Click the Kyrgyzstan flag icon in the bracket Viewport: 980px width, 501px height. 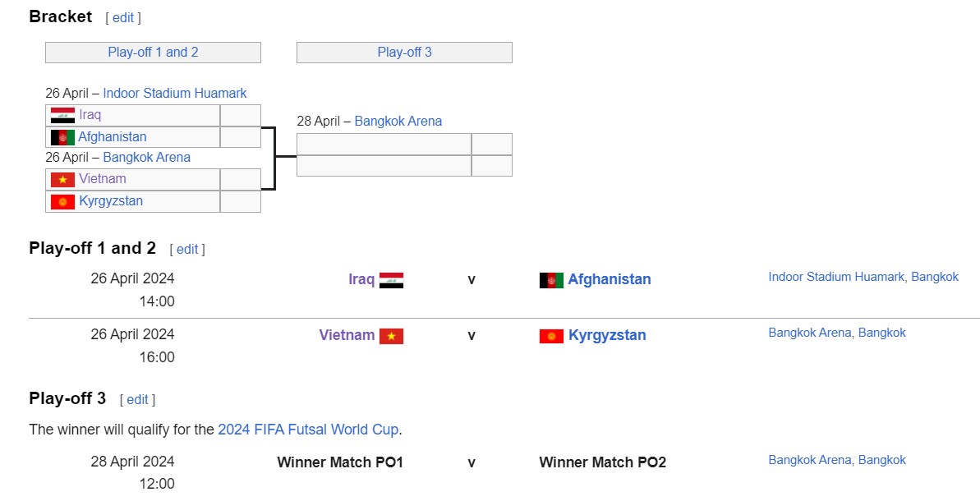[x=62, y=202]
